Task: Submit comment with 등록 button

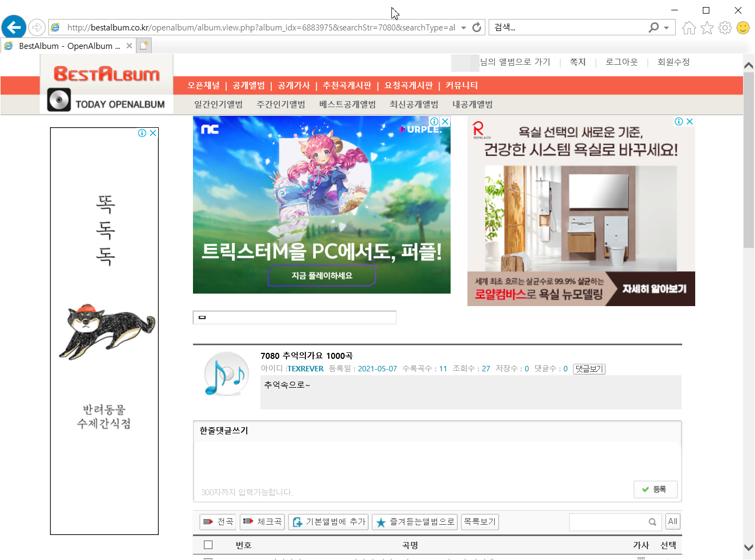Action: tap(656, 489)
